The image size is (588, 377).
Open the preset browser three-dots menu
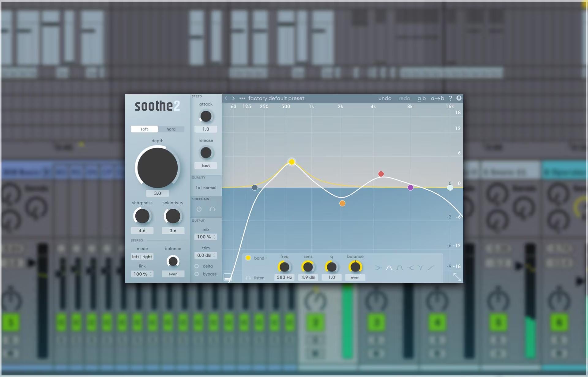242,98
